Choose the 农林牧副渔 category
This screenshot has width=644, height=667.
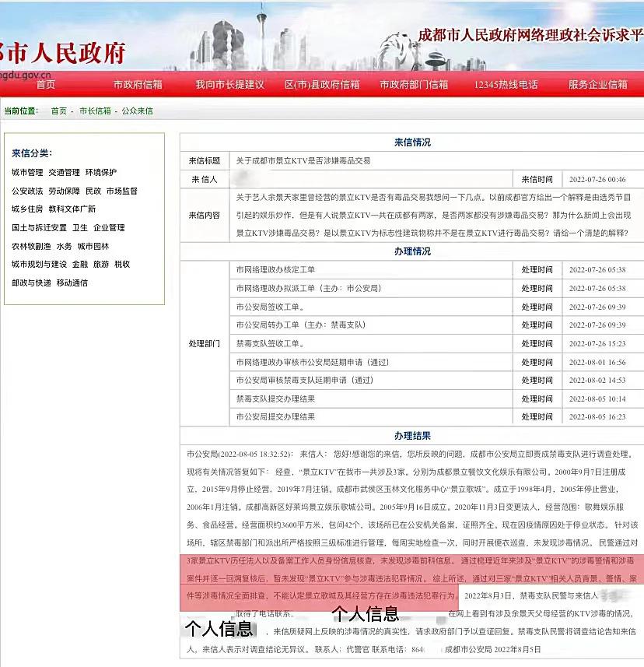click(x=31, y=246)
